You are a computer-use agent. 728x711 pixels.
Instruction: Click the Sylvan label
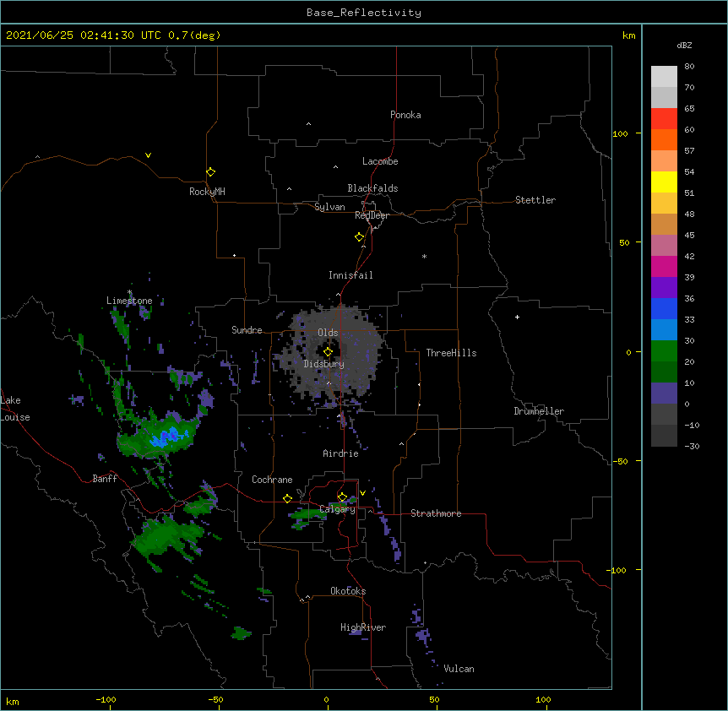click(329, 207)
